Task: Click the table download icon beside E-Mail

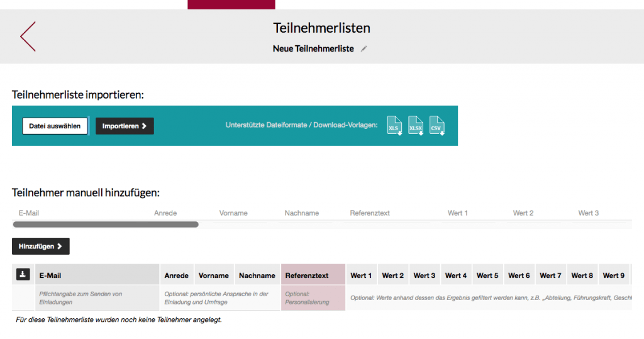Action: [x=23, y=274]
